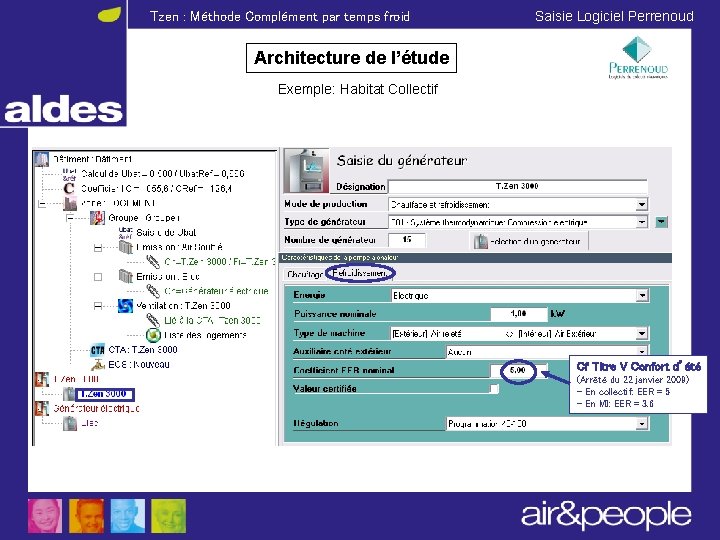Click the Coefficient EER nominal value field
Image resolution: width=720 pixels, height=540 pixels.
pos(519,370)
